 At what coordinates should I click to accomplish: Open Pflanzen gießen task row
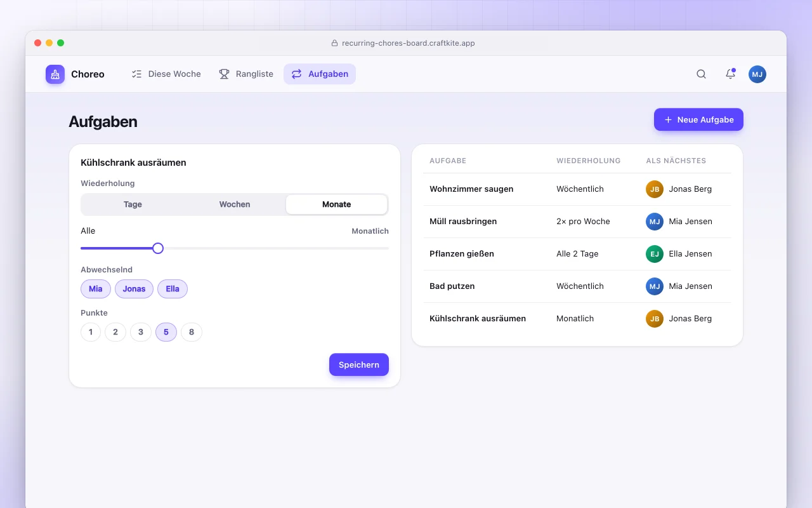(577, 254)
